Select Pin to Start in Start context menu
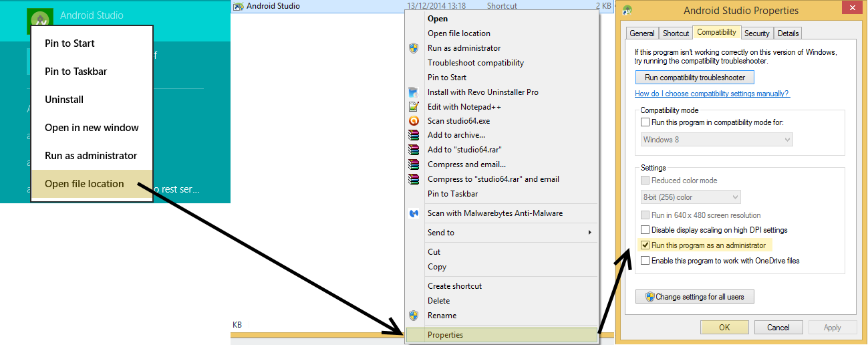The image size is (868, 345). (92, 43)
